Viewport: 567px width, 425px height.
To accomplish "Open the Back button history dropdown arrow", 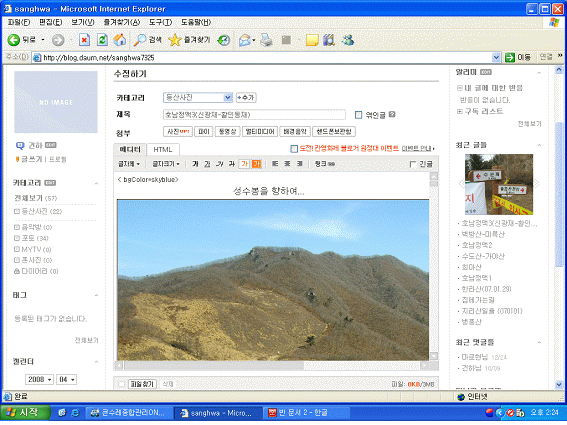I will click(43, 40).
